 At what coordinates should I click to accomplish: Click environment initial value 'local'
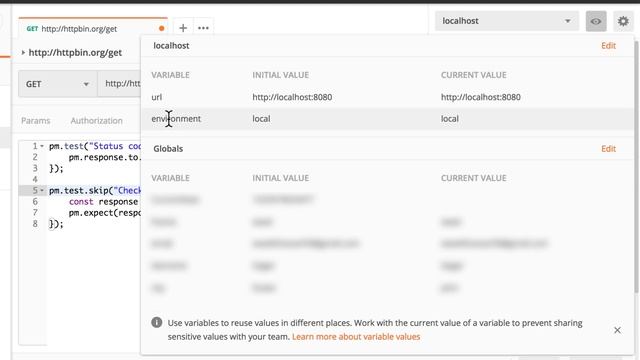click(261, 119)
